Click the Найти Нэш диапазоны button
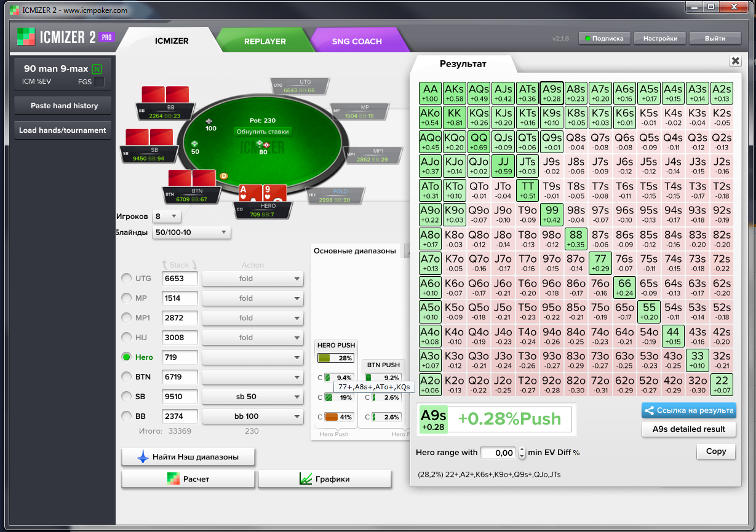Image resolution: width=756 pixels, height=532 pixels. pos(188,457)
